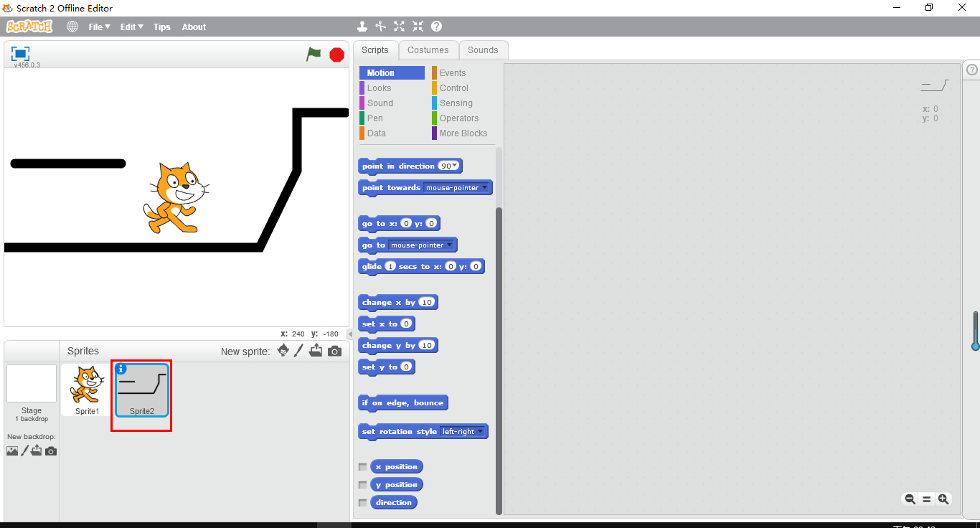Click the green flag to start
The width and height of the screenshot is (980, 528).
(314, 54)
